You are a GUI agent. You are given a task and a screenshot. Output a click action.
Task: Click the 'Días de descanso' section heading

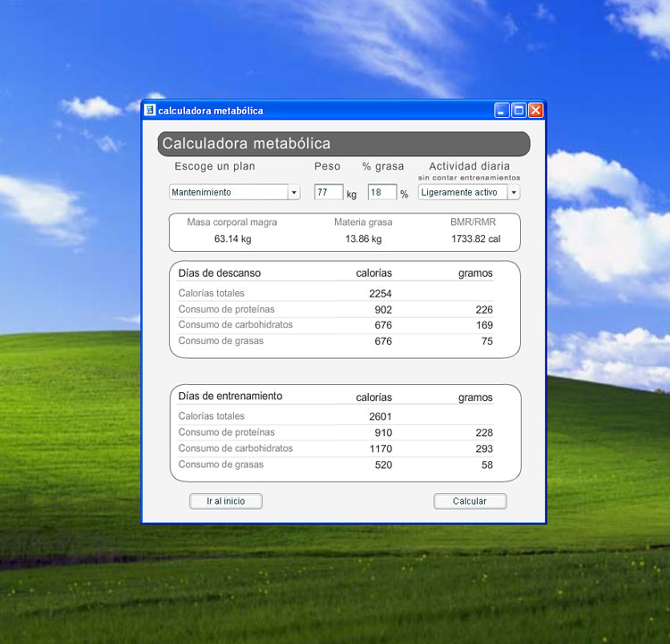click(x=220, y=273)
